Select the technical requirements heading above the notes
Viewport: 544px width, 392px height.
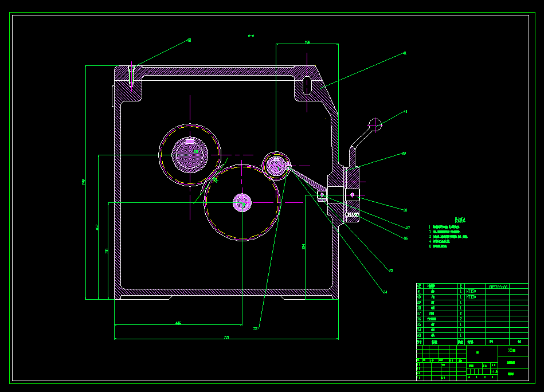tap(460, 220)
